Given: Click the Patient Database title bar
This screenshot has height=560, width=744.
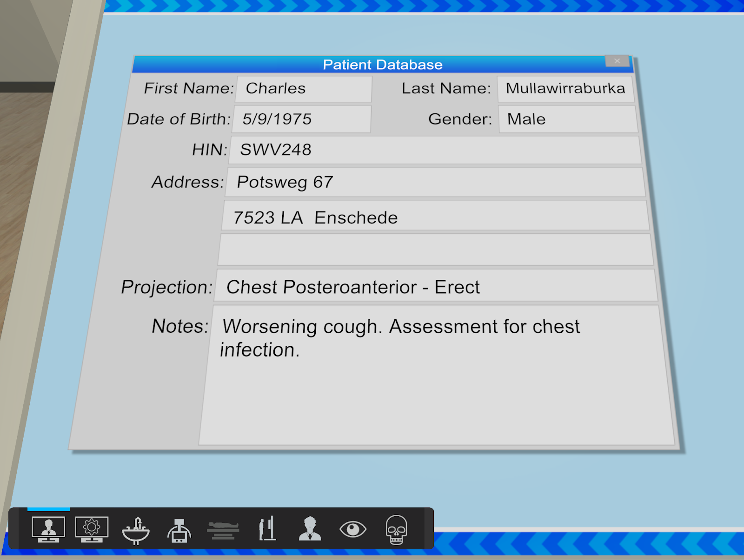Looking at the screenshot, I should (383, 65).
